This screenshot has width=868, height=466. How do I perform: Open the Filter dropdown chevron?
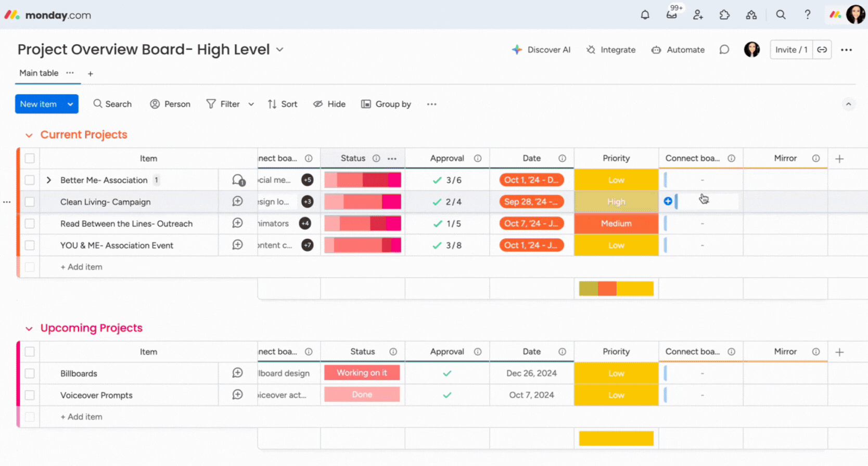click(x=251, y=104)
